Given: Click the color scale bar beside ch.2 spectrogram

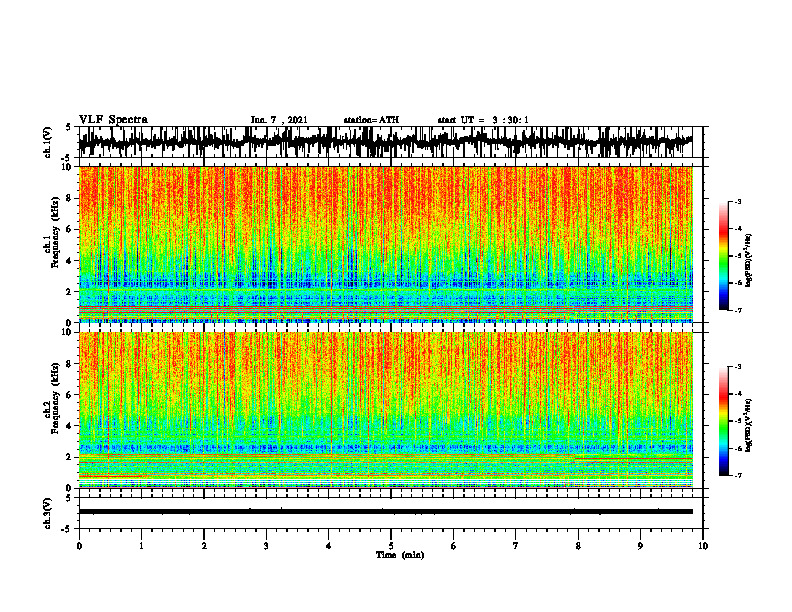Looking at the screenshot, I should click(723, 421).
